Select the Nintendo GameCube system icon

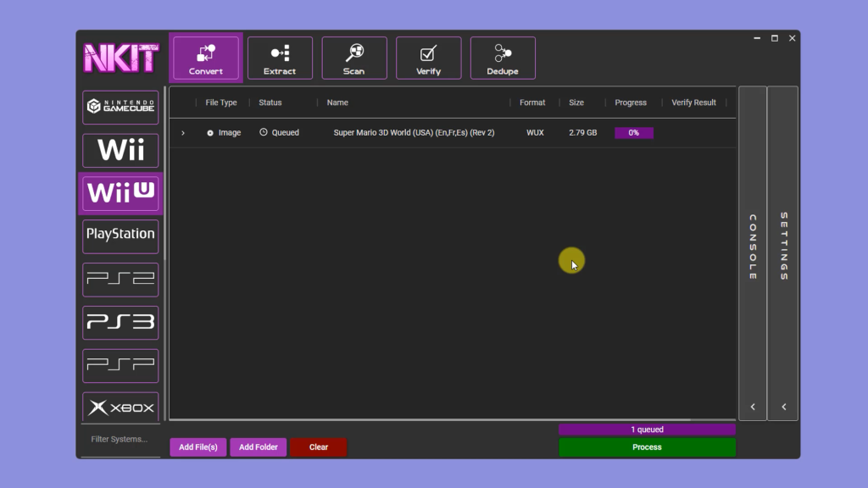pos(120,108)
